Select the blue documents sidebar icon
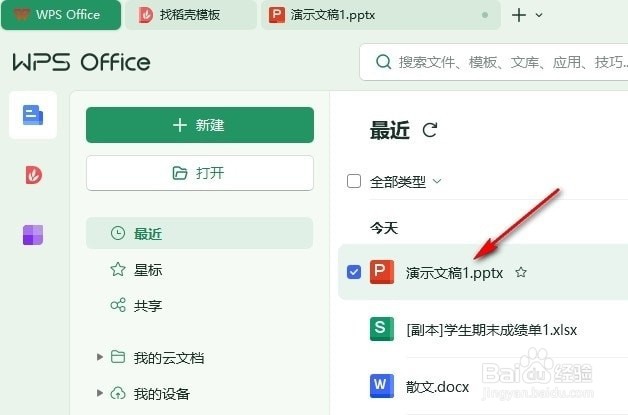Viewport: 628px width, 415px height. coord(33,115)
